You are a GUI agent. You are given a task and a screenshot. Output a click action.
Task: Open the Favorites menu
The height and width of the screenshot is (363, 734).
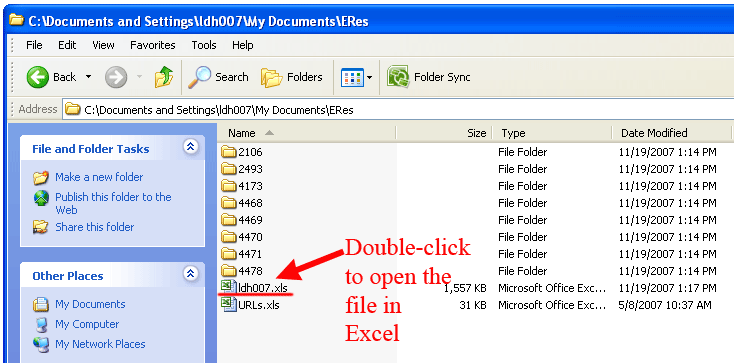pos(153,45)
